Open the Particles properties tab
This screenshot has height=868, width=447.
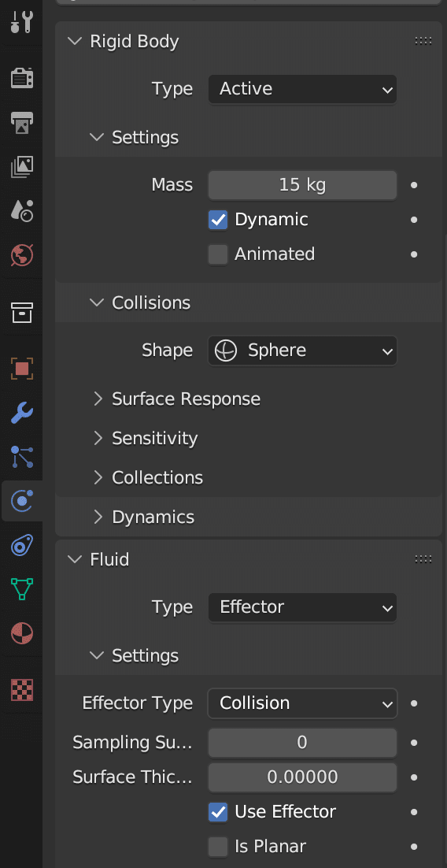tap(22, 457)
